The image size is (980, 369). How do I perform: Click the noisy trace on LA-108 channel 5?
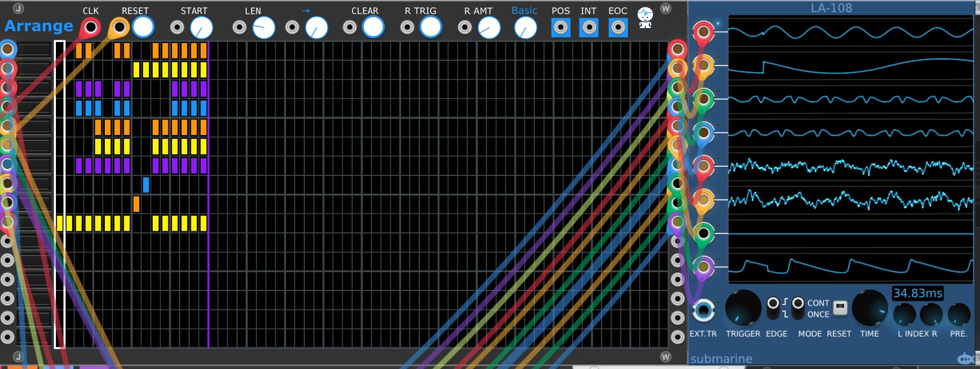850,167
